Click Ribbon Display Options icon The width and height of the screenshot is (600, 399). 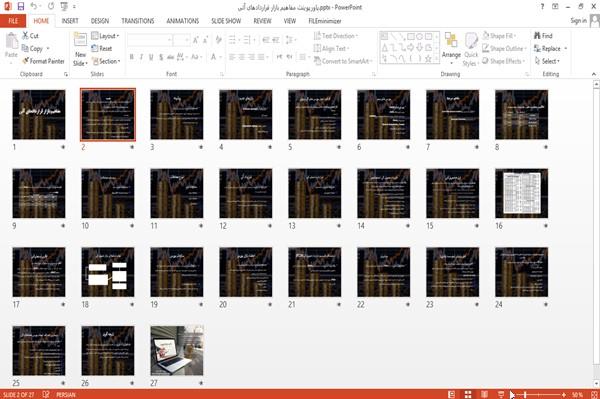point(555,7)
